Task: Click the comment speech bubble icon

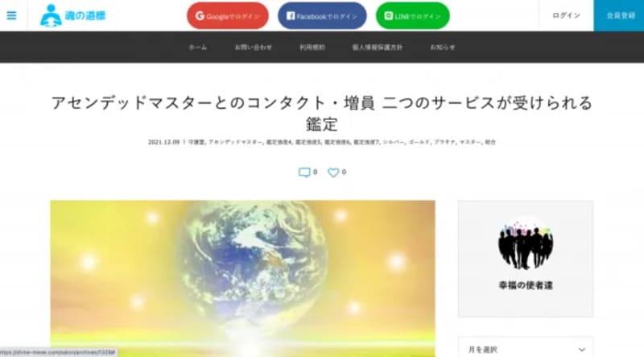Action: (304, 172)
